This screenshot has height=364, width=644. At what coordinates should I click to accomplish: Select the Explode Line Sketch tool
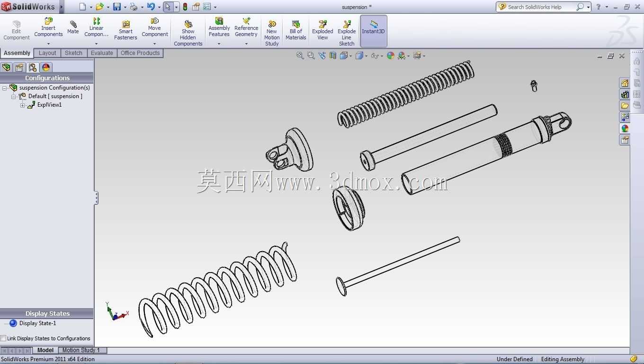click(347, 33)
